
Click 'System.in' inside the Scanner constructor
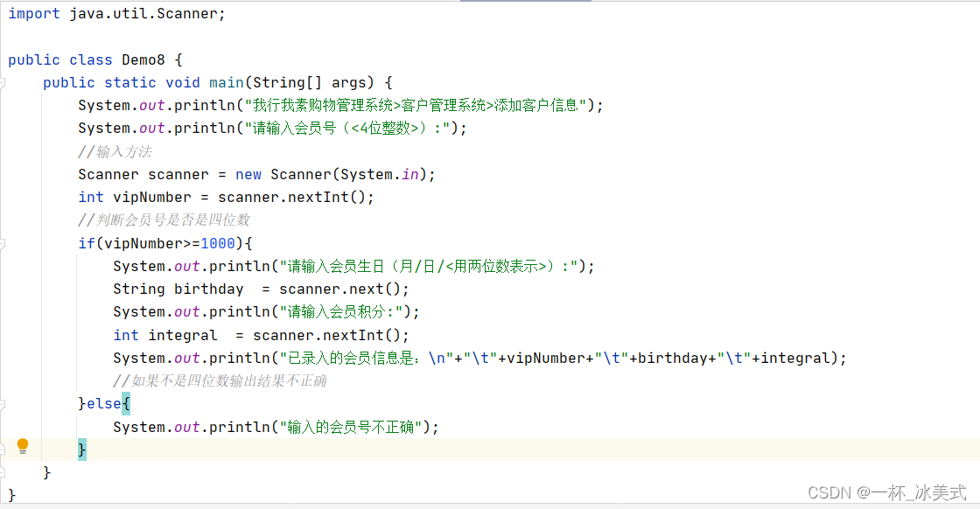point(380,174)
